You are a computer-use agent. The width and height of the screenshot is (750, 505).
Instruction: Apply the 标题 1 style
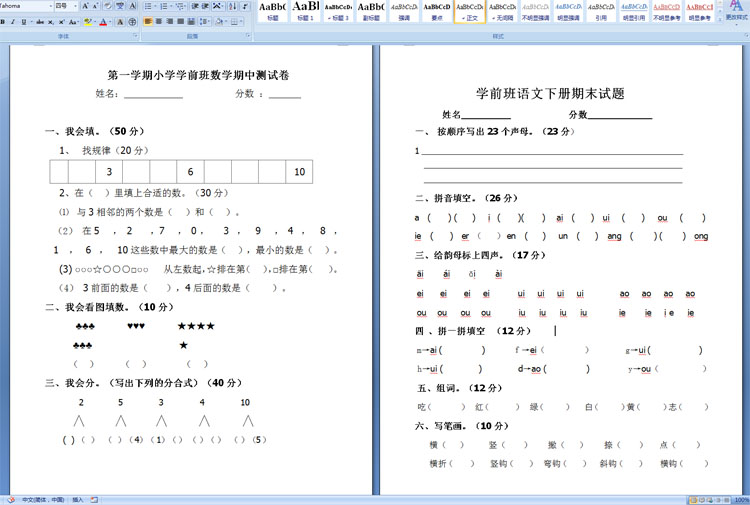click(x=306, y=11)
